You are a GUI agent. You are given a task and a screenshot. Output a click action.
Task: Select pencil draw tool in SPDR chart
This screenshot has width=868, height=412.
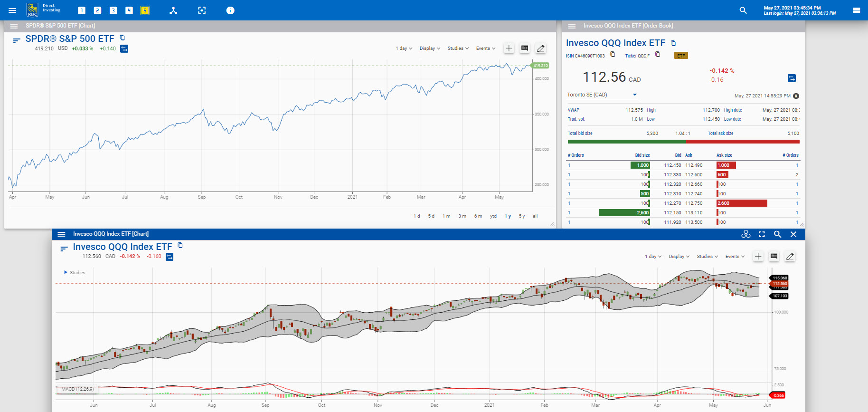point(540,48)
